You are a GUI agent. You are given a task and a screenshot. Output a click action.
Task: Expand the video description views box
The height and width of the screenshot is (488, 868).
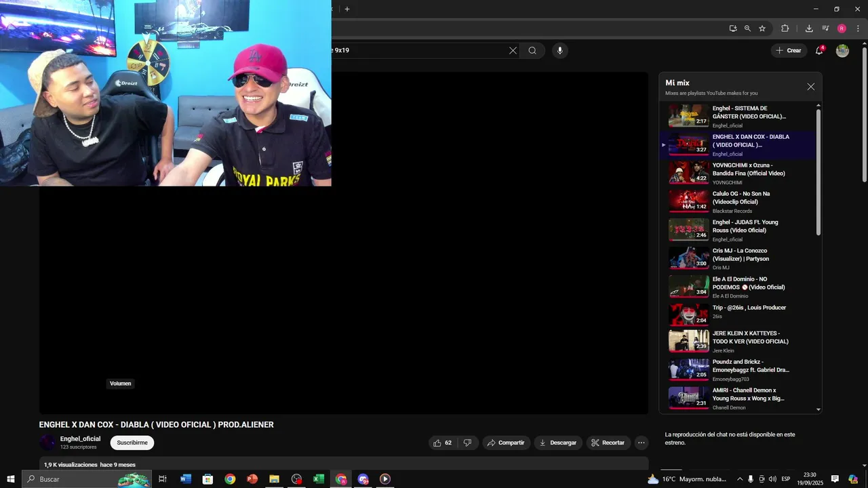pyautogui.click(x=344, y=464)
